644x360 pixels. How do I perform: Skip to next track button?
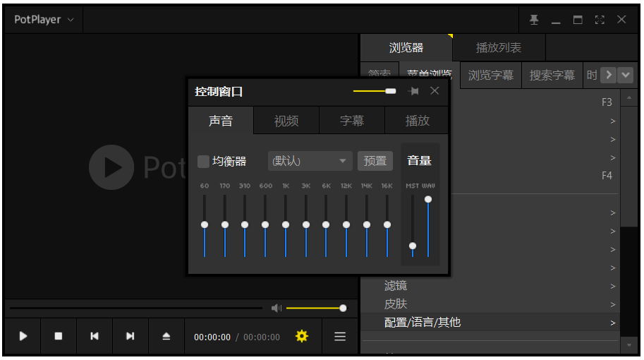(130, 337)
